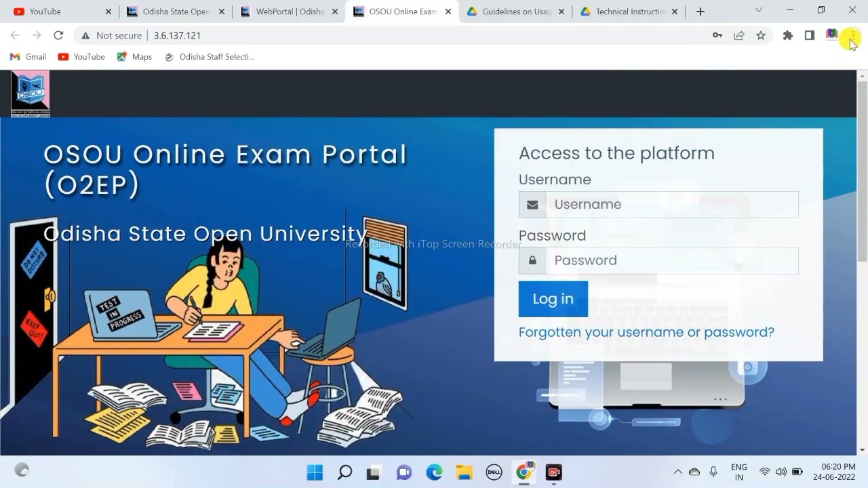Image resolution: width=868 pixels, height=488 pixels.
Task: Open the volume speaker tray icon
Action: point(781,472)
